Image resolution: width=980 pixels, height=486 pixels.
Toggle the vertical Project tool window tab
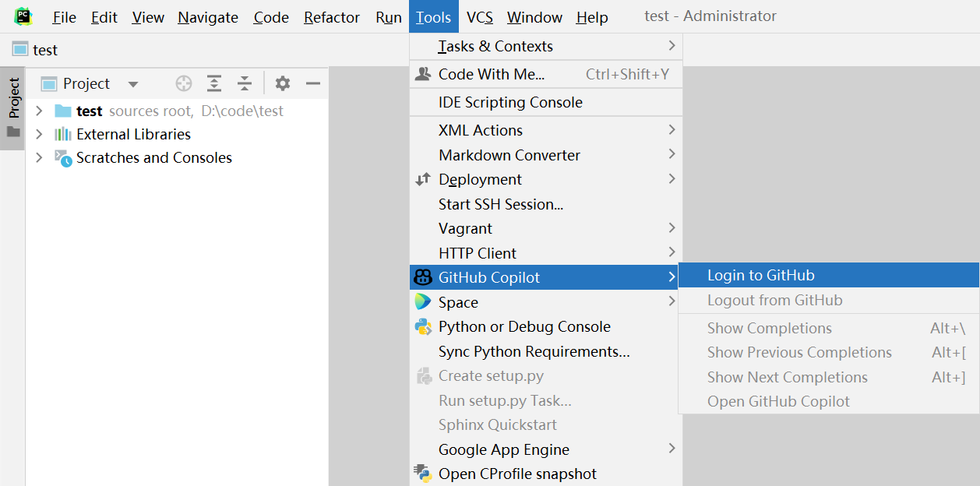coord(13,107)
